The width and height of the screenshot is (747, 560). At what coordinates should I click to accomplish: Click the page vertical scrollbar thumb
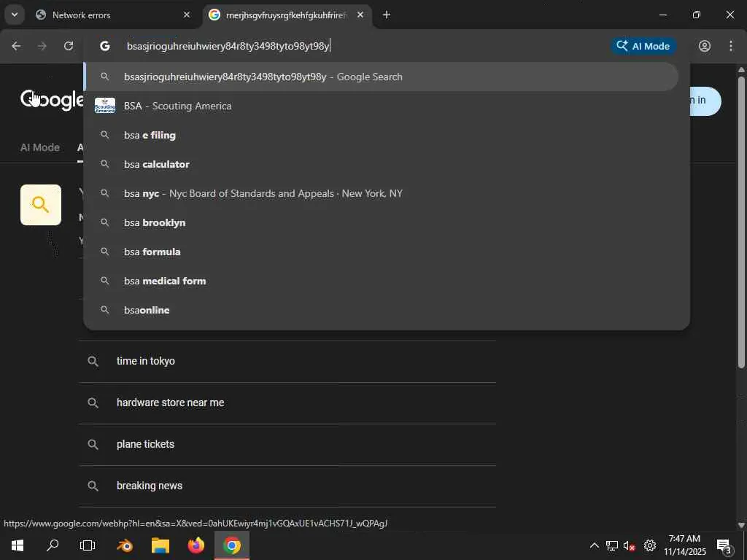[x=741, y=222]
